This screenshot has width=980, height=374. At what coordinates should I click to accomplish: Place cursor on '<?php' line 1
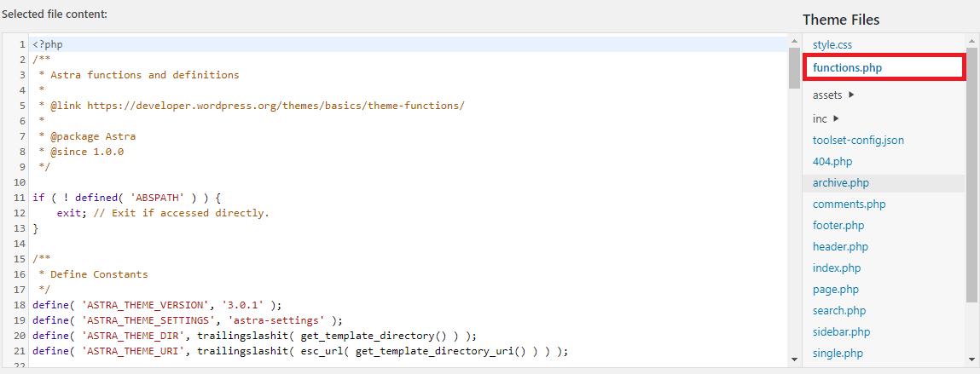tap(48, 44)
